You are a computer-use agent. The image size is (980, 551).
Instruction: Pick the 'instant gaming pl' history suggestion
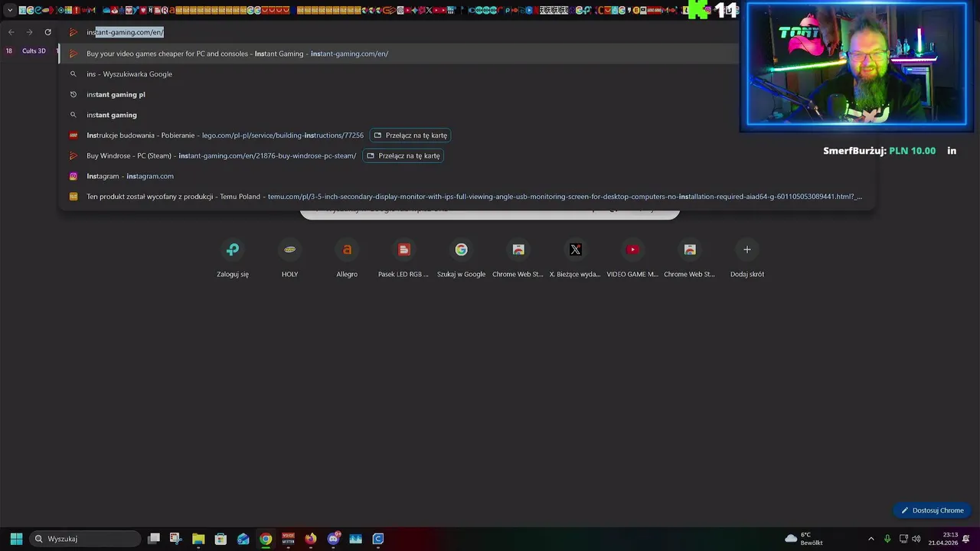coord(467,94)
